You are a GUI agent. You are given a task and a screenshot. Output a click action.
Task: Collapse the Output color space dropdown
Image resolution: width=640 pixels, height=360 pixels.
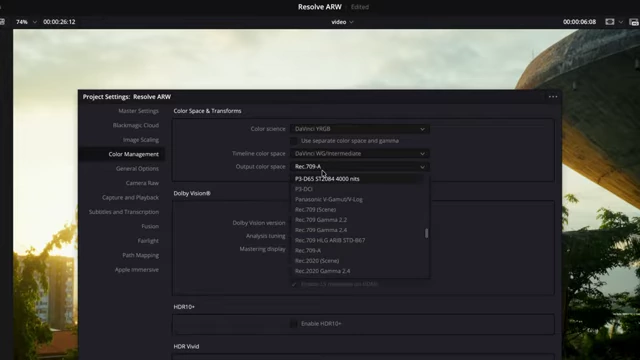point(360,167)
